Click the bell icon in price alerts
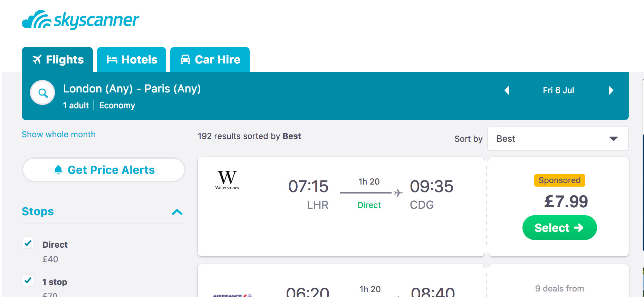The image size is (644, 297). [58, 170]
